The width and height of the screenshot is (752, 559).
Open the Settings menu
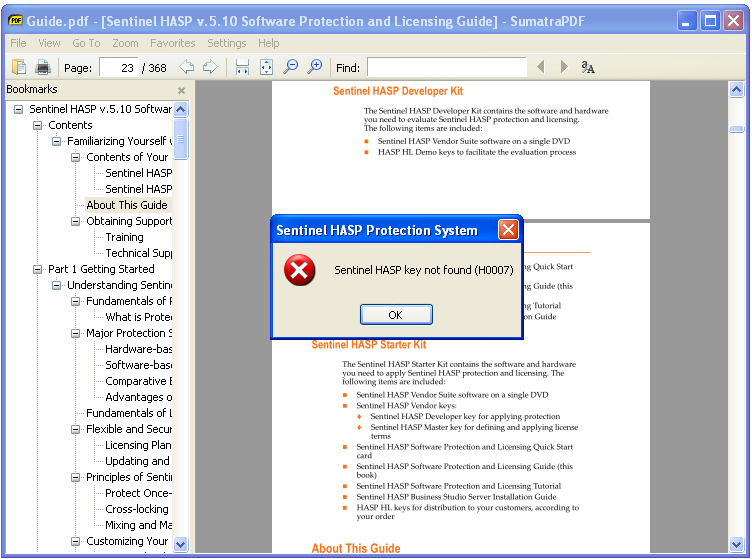coord(226,43)
